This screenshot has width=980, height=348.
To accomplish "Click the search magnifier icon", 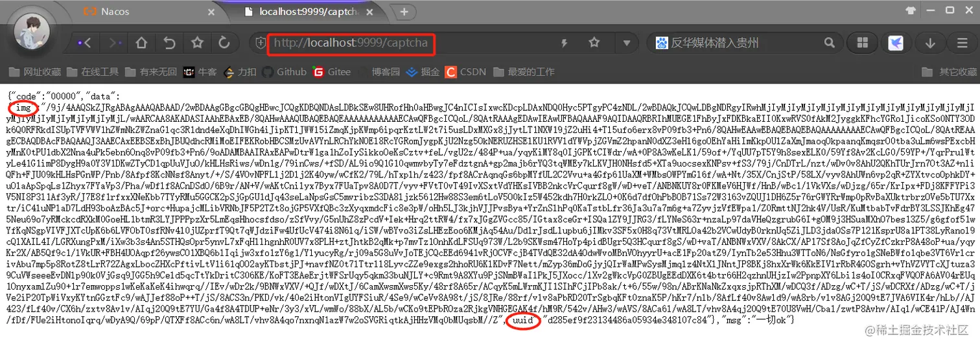I will pos(828,43).
